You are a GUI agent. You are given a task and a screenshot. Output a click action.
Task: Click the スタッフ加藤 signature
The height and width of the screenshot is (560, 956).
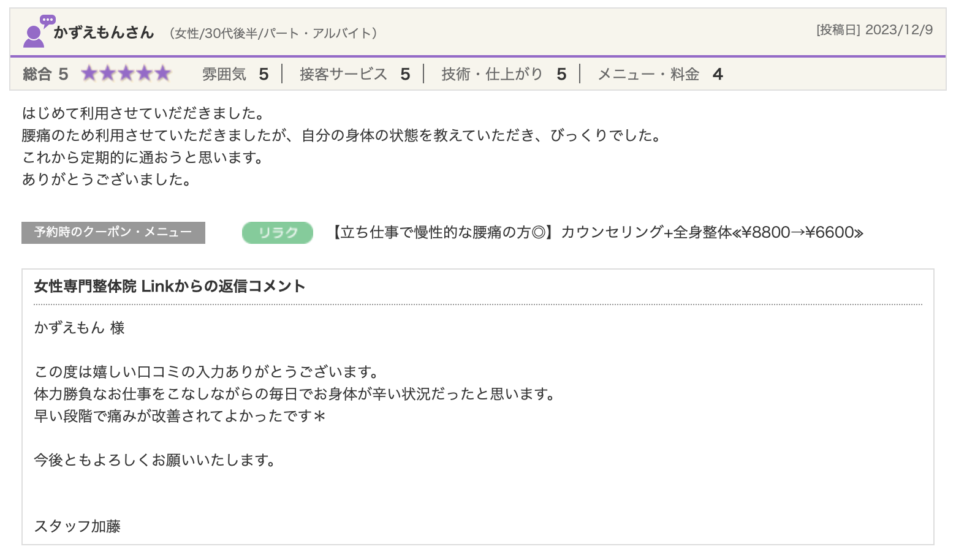pyautogui.click(x=78, y=526)
